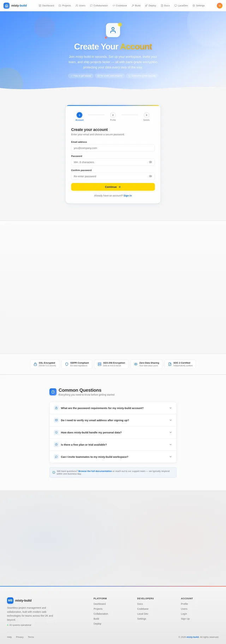Click the MB footer logo
The height and width of the screenshot is (644, 226).
coord(10,601)
